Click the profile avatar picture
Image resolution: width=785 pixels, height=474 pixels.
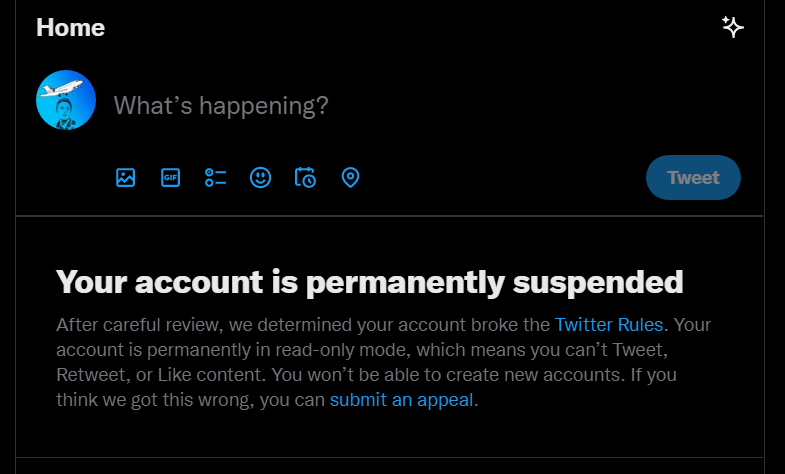coord(66,100)
